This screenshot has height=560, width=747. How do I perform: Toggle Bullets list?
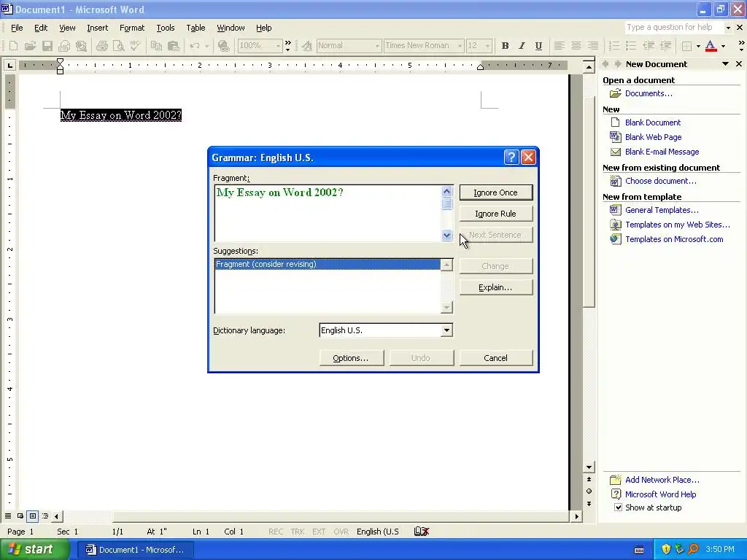click(631, 46)
